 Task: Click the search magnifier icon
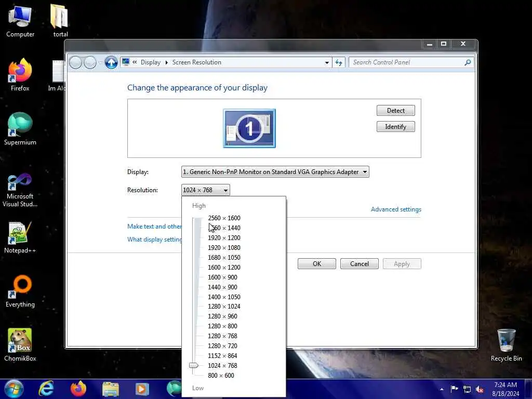(468, 62)
